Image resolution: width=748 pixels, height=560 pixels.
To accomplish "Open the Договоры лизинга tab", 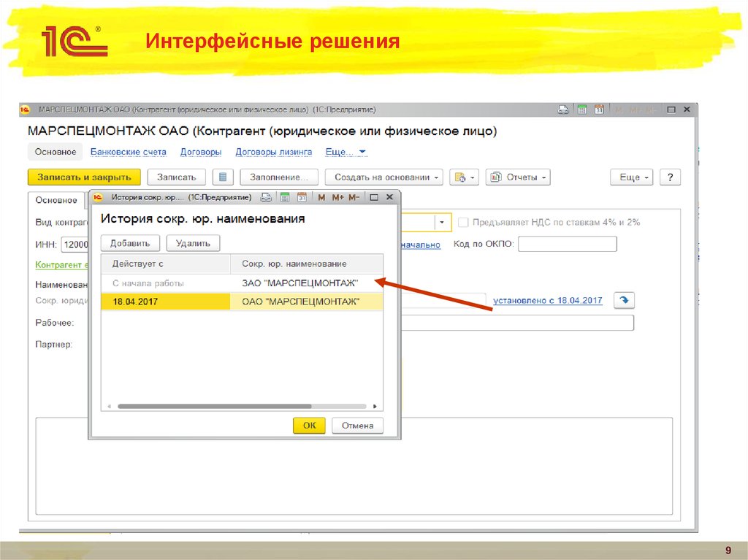I will pos(273,152).
